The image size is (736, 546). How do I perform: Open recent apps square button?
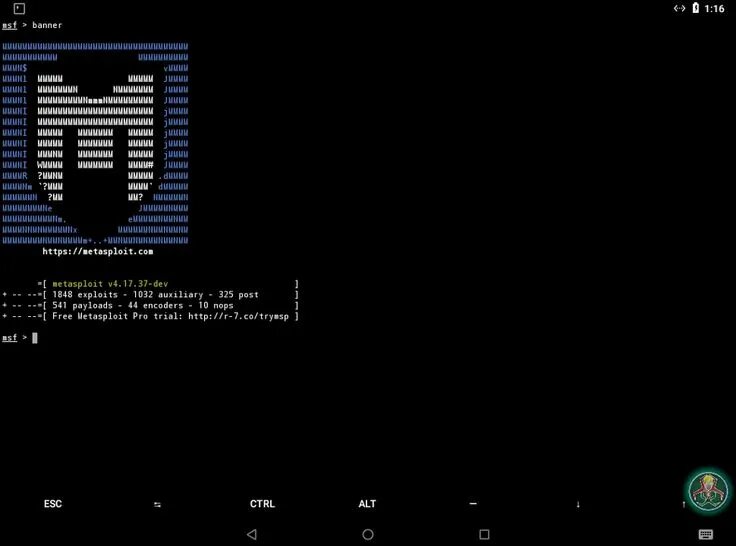point(484,534)
